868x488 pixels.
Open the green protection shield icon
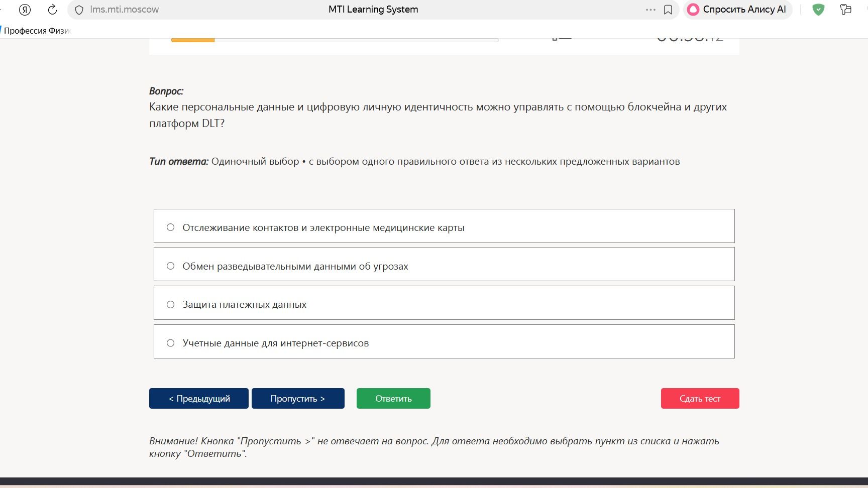[x=818, y=10]
